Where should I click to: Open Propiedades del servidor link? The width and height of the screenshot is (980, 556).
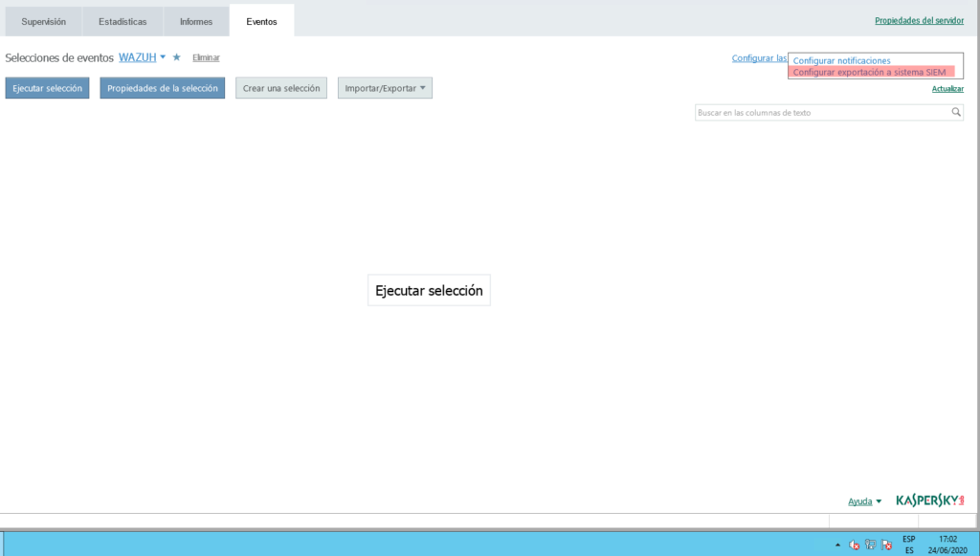click(919, 20)
